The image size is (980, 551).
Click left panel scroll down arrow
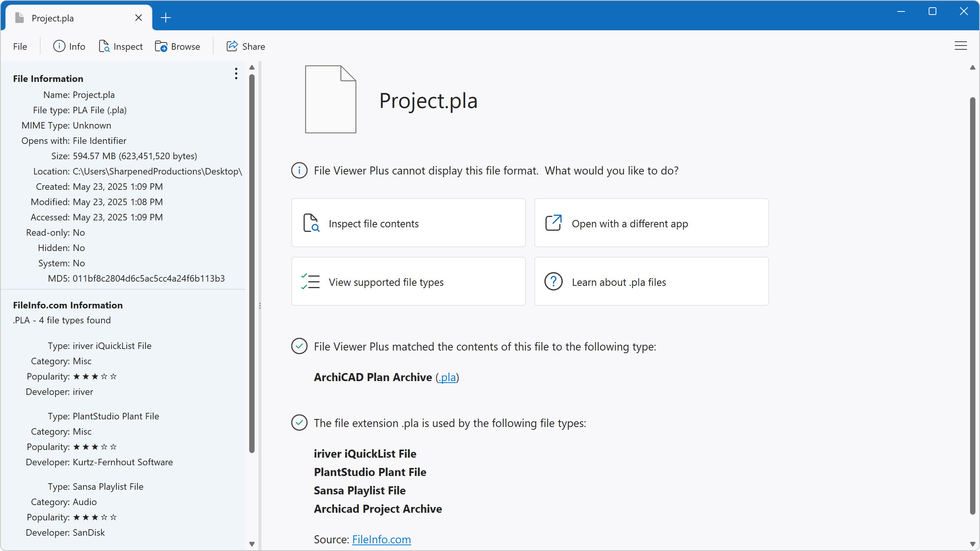coord(252,544)
